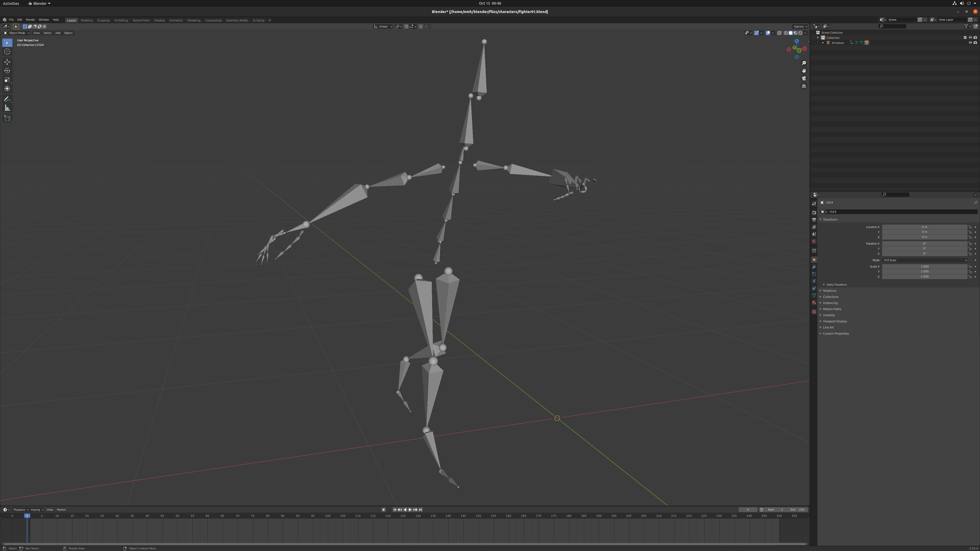Open the Output properties tab
This screenshot has height=551, width=980.
[x=814, y=220]
